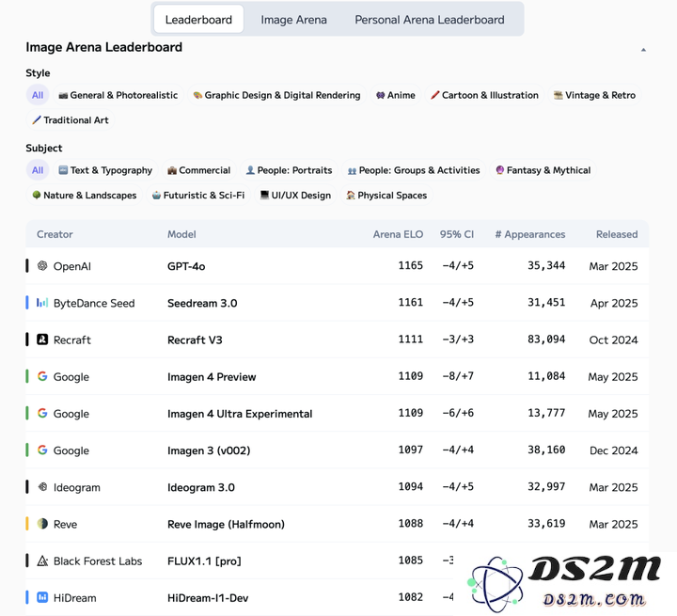Click the Recraft logo icon

tap(42, 340)
